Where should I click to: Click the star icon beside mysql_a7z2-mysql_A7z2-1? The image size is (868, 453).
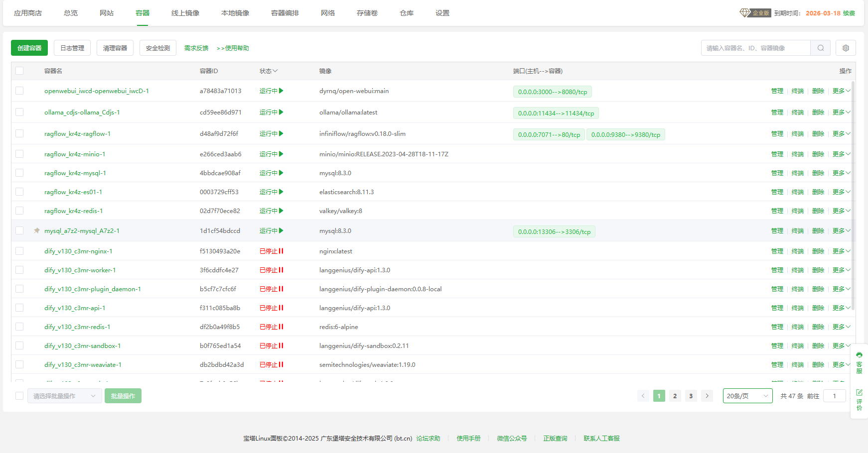(x=37, y=231)
